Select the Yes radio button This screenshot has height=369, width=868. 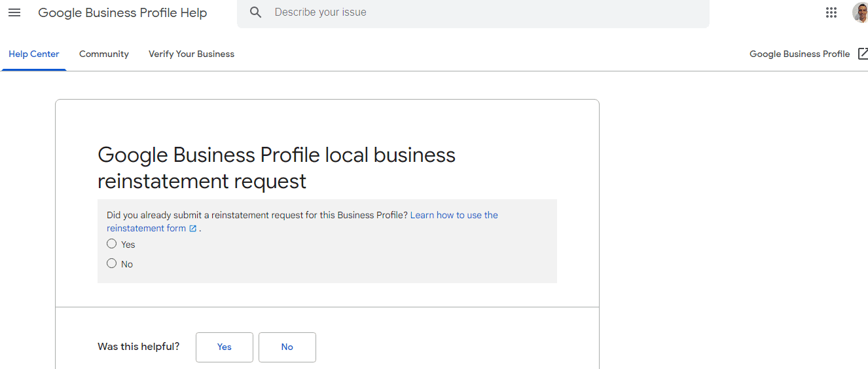(x=112, y=244)
